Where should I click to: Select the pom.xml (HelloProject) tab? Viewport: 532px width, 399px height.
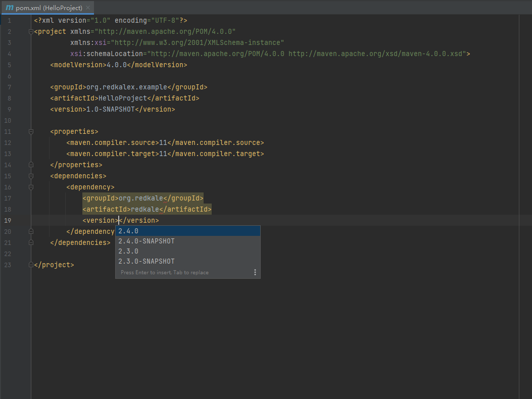pos(49,8)
